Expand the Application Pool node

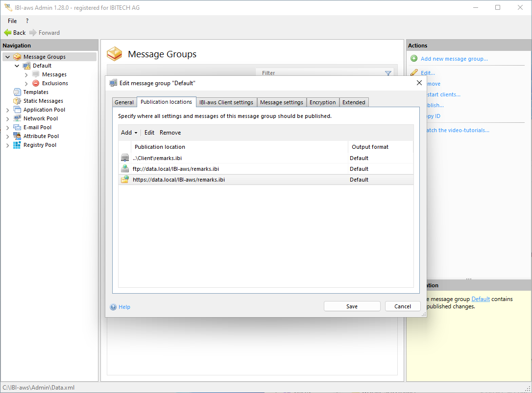click(x=7, y=110)
